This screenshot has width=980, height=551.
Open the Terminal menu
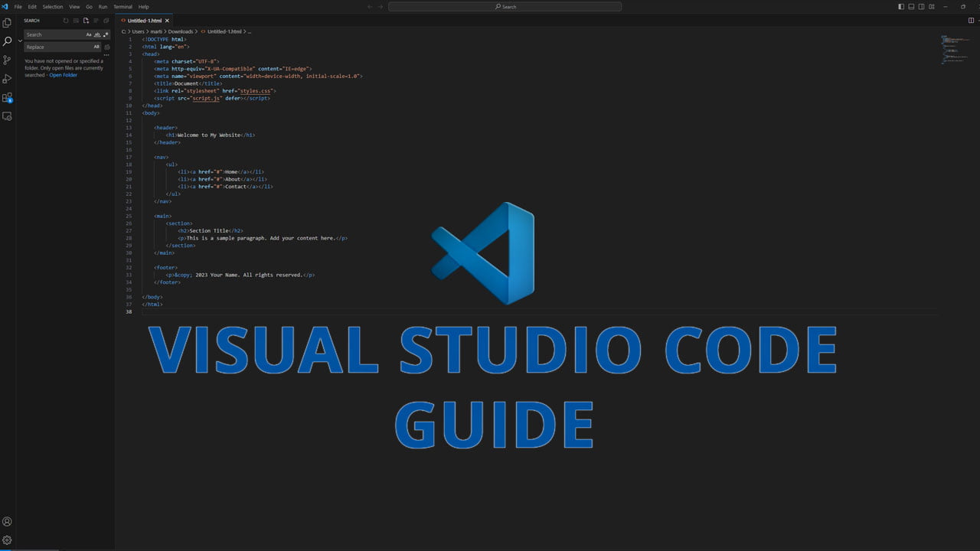pyautogui.click(x=122, y=6)
